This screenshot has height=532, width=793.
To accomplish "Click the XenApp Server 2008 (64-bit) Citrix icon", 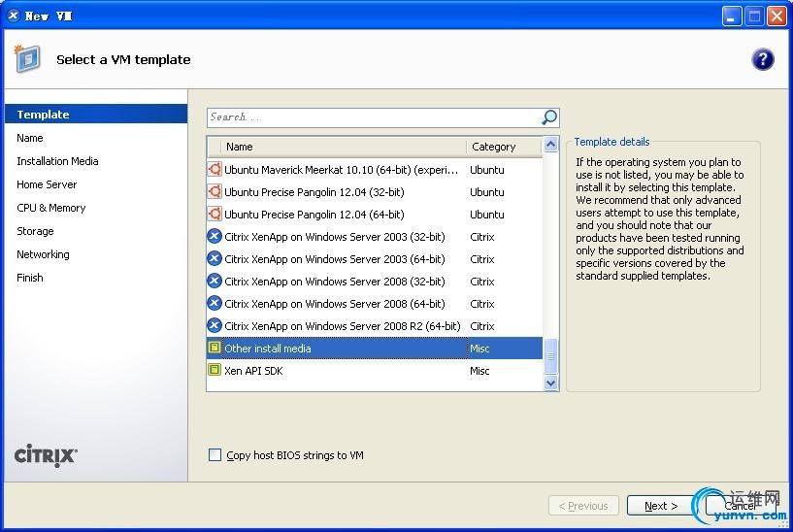I will coord(215,303).
